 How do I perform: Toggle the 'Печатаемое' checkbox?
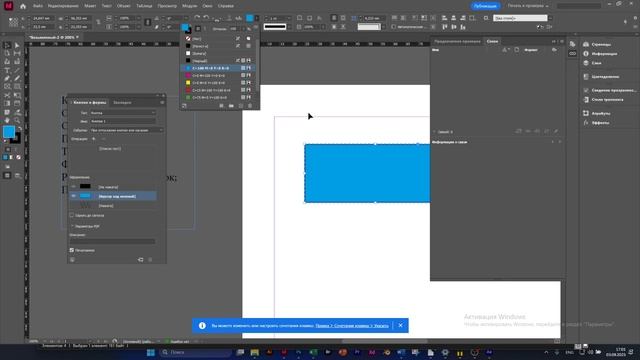click(x=72, y=250)
